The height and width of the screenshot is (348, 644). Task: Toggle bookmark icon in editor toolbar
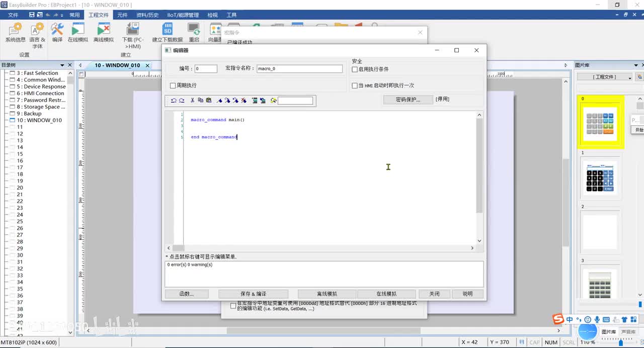coord(219,101)
